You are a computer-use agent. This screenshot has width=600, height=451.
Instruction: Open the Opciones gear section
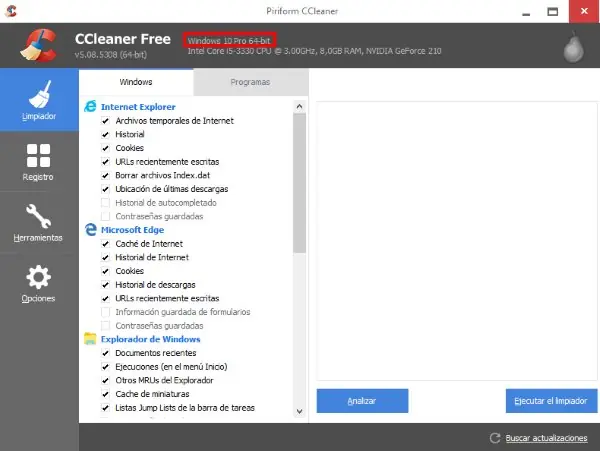pyautogui.click(x=39, y=283)
